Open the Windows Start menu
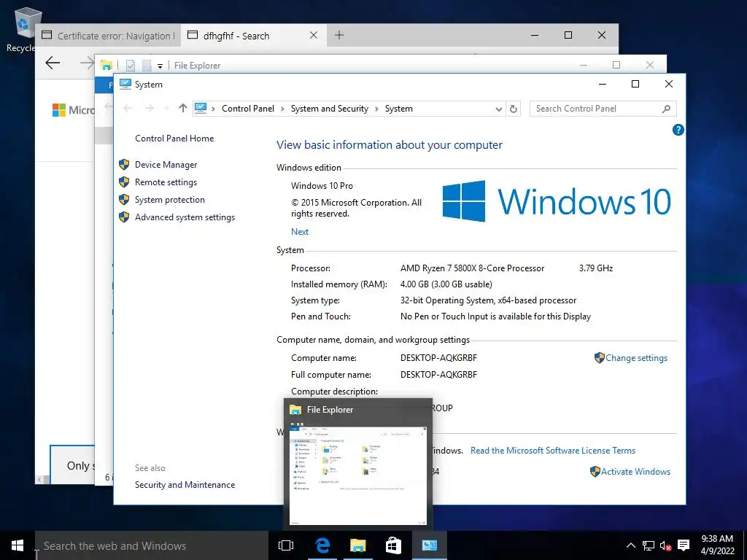Screen dimensions: 747x560 (18, 545)
